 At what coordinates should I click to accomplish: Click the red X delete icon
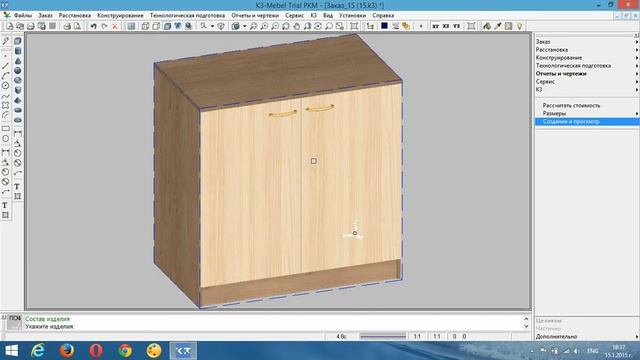(x=115, y=26)
